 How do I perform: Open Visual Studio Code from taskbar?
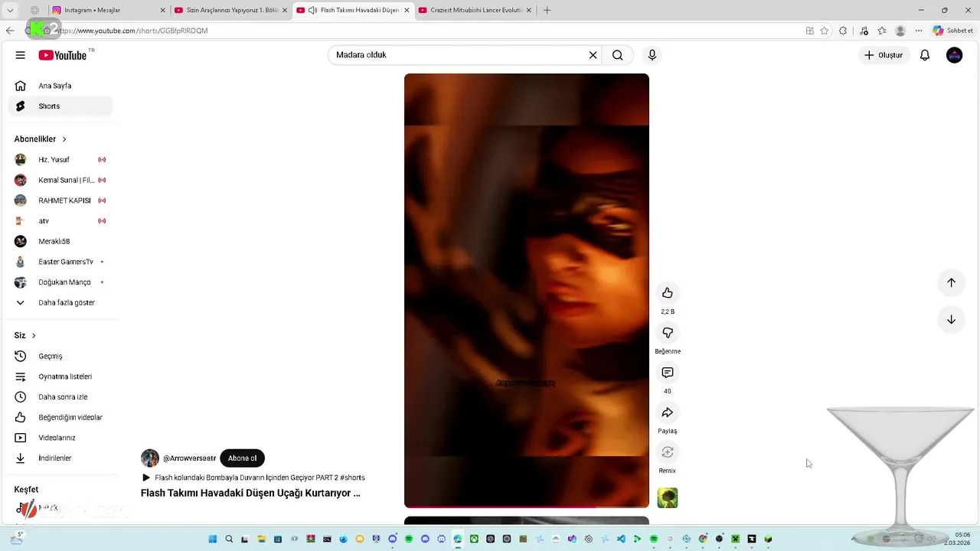(x=621, y=539)
